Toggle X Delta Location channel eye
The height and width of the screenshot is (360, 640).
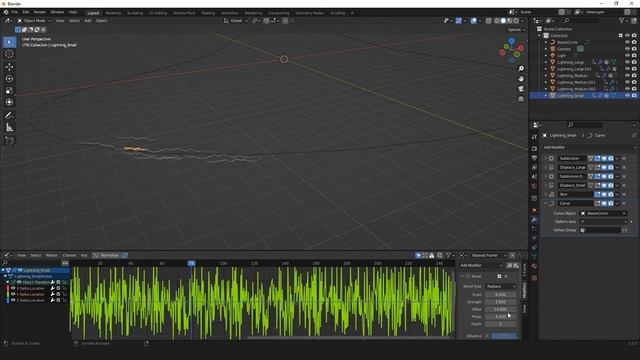13,288
